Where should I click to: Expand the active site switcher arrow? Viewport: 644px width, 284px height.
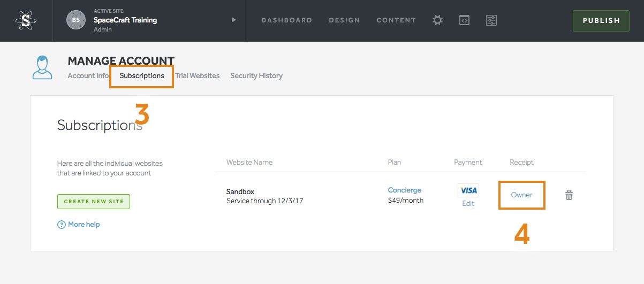point(233,20)
